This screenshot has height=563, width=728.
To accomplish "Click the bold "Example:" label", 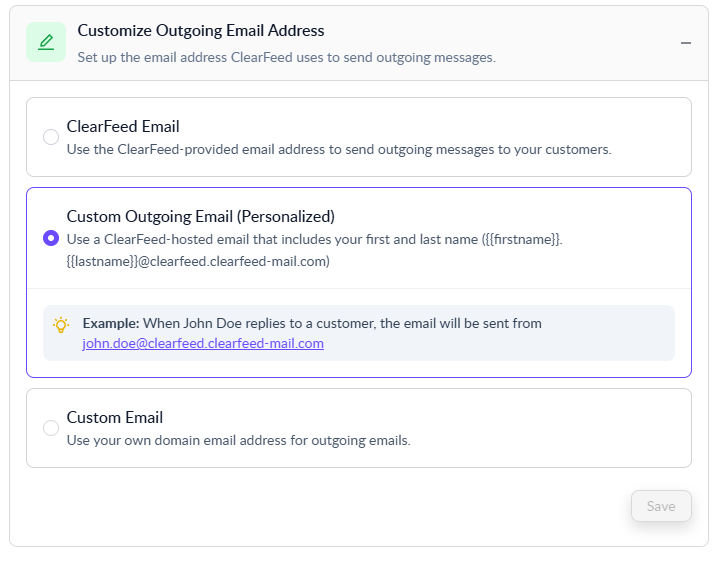I will point(110,323).
